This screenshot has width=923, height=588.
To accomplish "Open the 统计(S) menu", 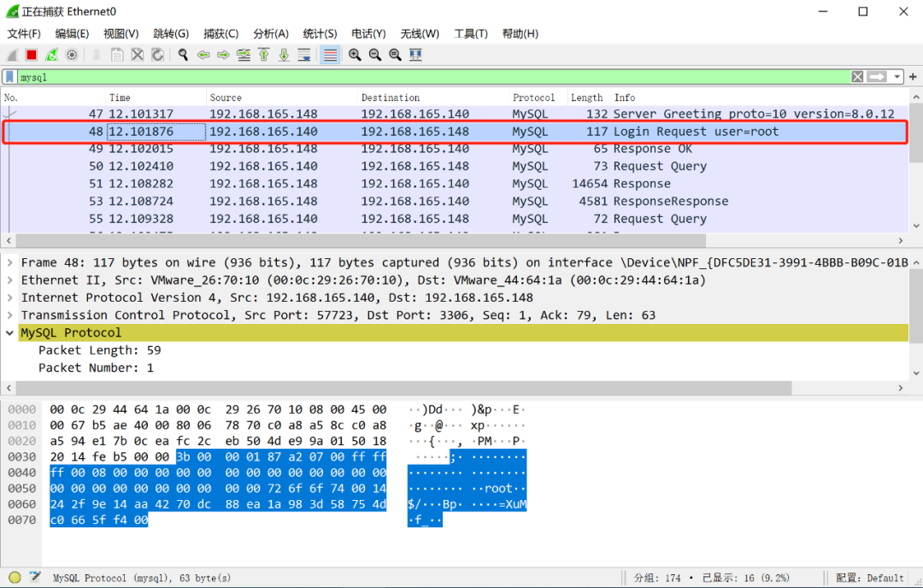I will click(320, 33).
